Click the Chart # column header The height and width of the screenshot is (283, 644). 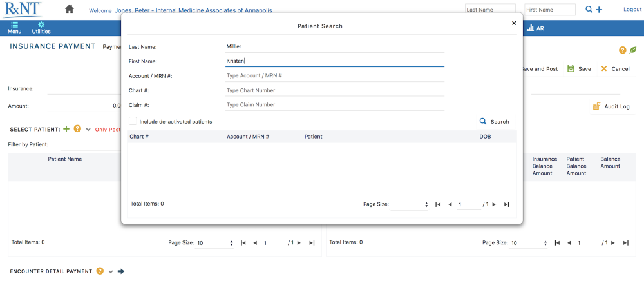coord(139,136)
